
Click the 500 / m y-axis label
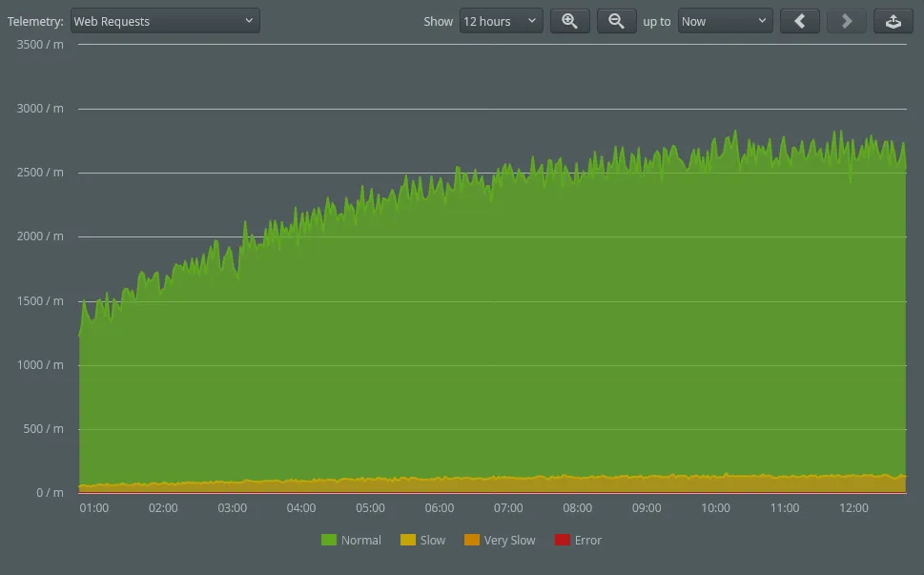(x=44, y=429)
